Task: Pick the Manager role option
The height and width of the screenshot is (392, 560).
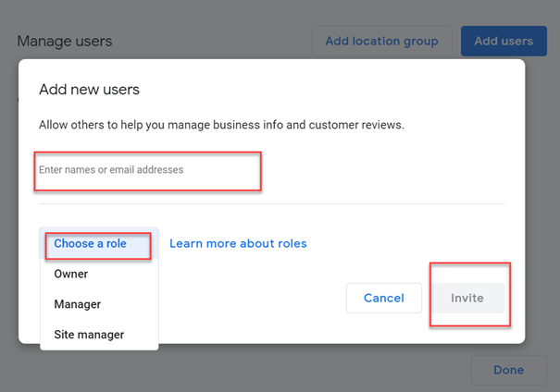Action: [x=78, y=304]
